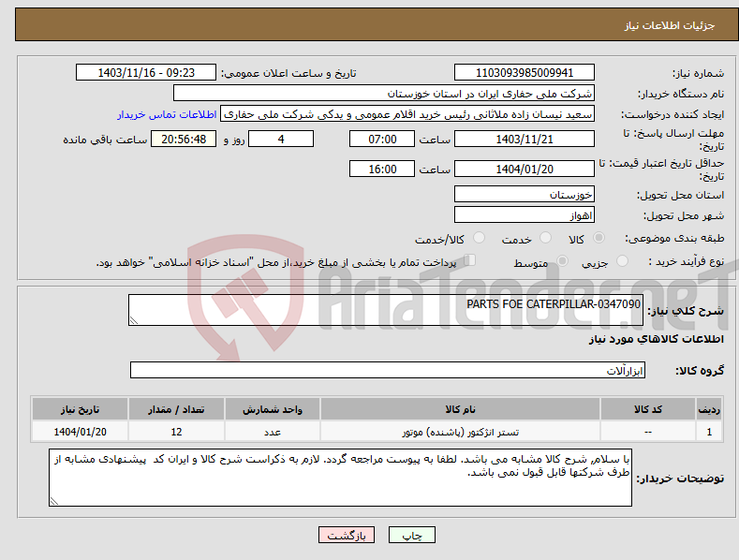The height and width of the screenshot is (560, 739).
Task: Click the row number cell 1
Action: tap(709, 432)
